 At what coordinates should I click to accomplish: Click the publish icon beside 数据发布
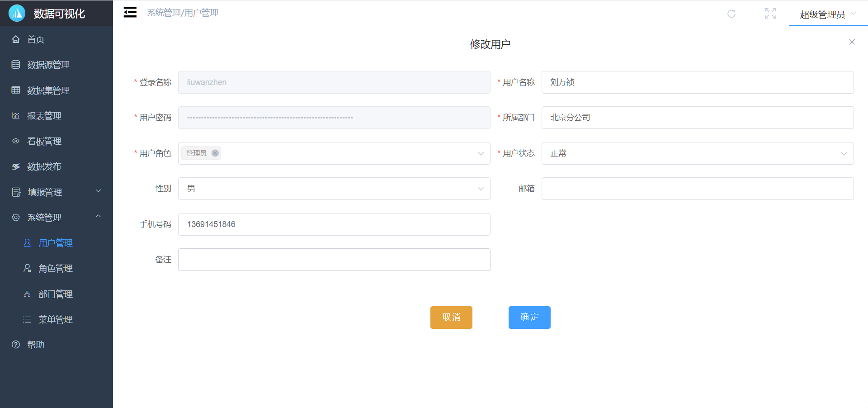point(16,166)
